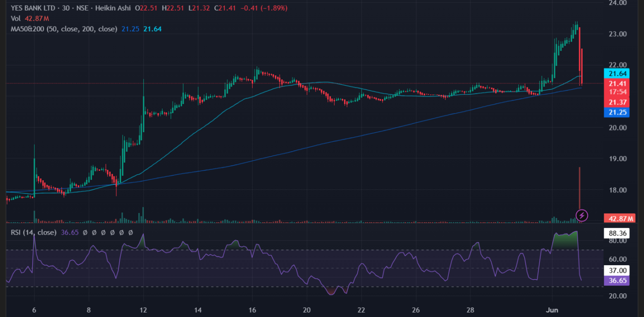
Task: Click the RSI value 36.65 in legend
Action: pyautogui.click(x=69, y=233)
